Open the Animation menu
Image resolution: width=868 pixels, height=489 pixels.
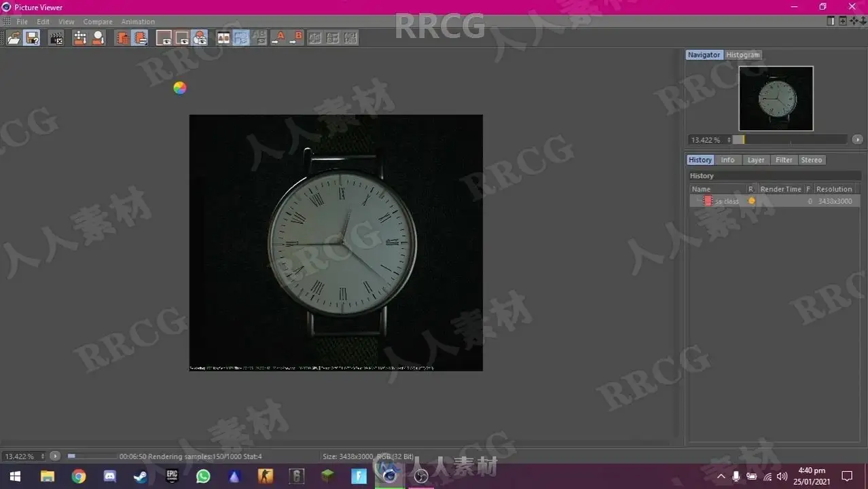[138, 22]
